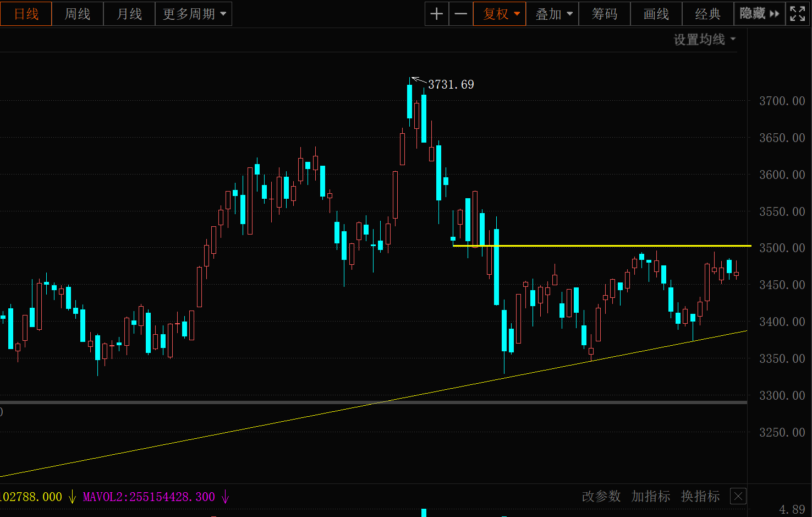Click the 3350.00 price axis label
Viewport: 812px width, 517px height.
[x=782, y=359]
